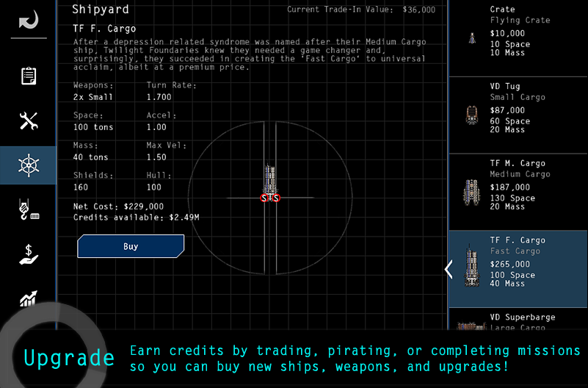Select the VD Tug ship thumbnail
588x388 pixels.
pos(472,115)
